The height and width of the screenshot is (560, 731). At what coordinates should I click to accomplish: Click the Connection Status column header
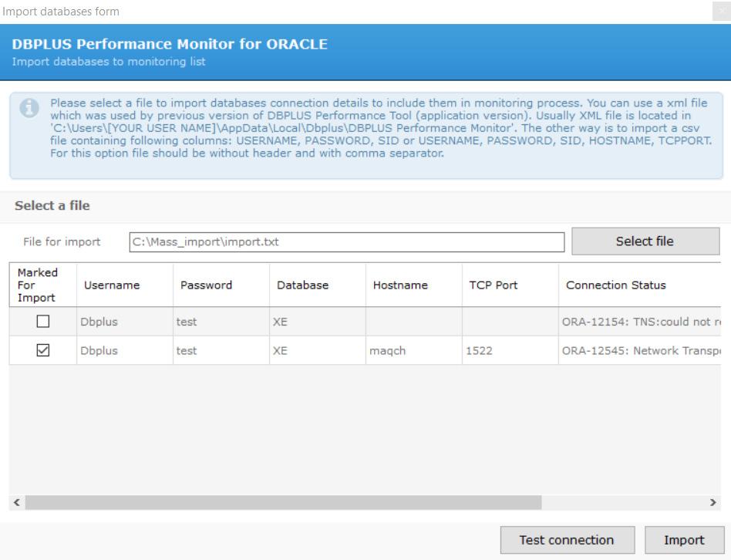pyautogui.click(x=640, y=285)
